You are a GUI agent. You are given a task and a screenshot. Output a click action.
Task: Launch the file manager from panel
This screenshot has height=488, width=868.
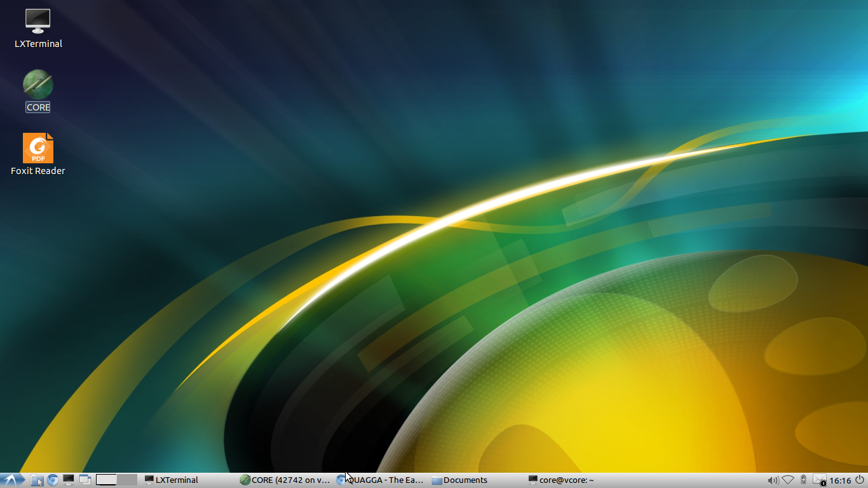click(36, 480)
